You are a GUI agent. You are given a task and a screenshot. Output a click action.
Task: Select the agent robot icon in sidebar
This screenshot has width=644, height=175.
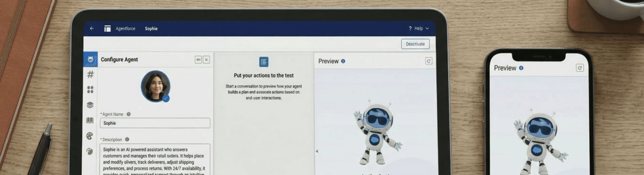point(90,60)
